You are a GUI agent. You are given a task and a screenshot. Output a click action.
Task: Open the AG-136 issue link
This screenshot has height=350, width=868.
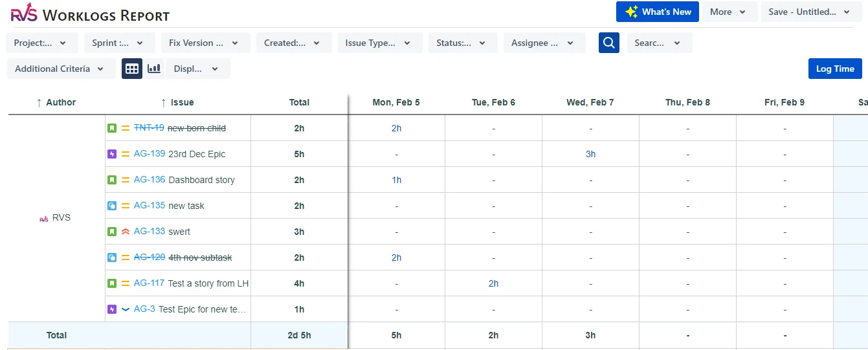(150, 180)
